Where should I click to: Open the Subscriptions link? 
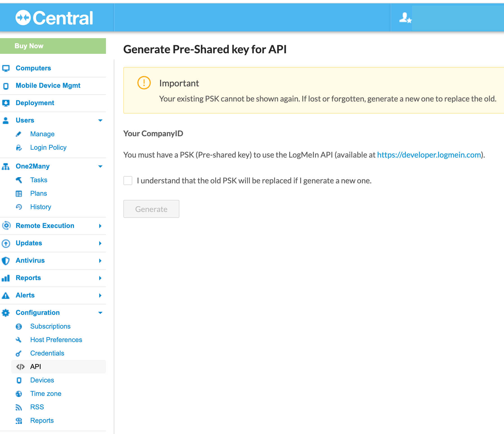[50, 326]
